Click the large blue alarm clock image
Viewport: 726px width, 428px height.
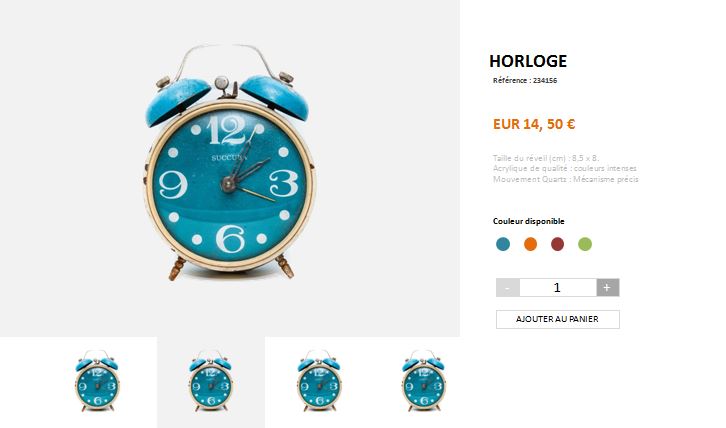pos(228,162)
